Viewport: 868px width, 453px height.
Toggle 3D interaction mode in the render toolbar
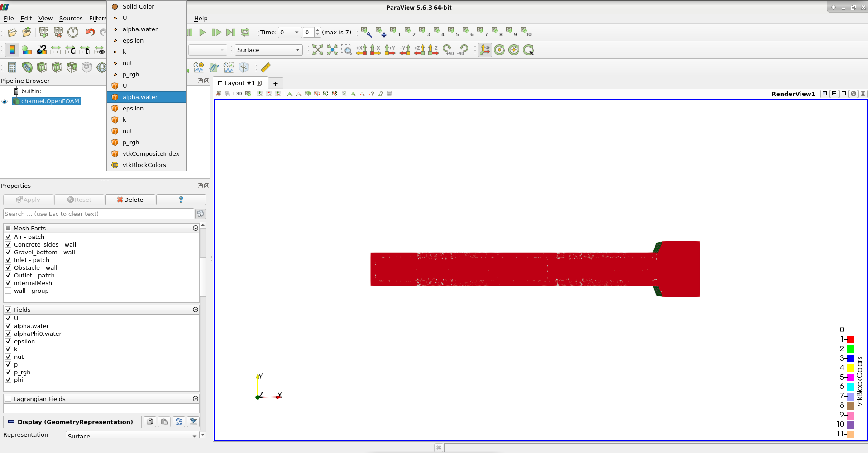click(x=239, y=94)
